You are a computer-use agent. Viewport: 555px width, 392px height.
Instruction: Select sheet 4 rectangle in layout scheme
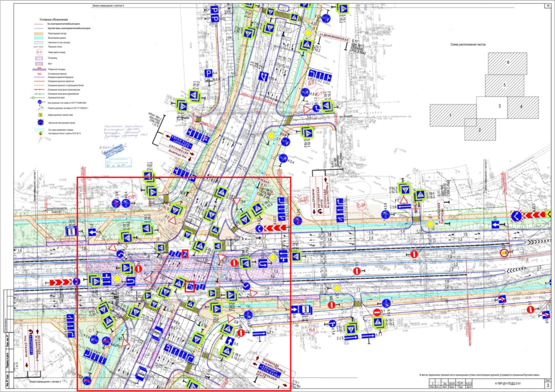pos(523,107)
